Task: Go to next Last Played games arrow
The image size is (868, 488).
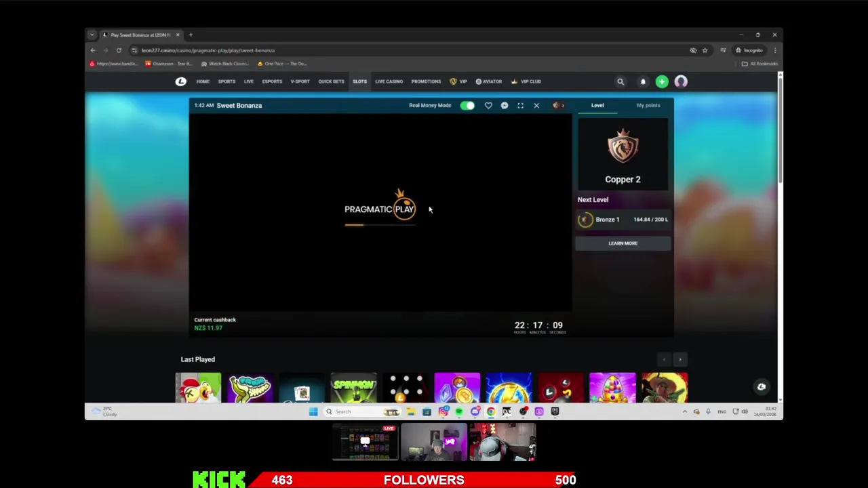Action: (680, 360)
